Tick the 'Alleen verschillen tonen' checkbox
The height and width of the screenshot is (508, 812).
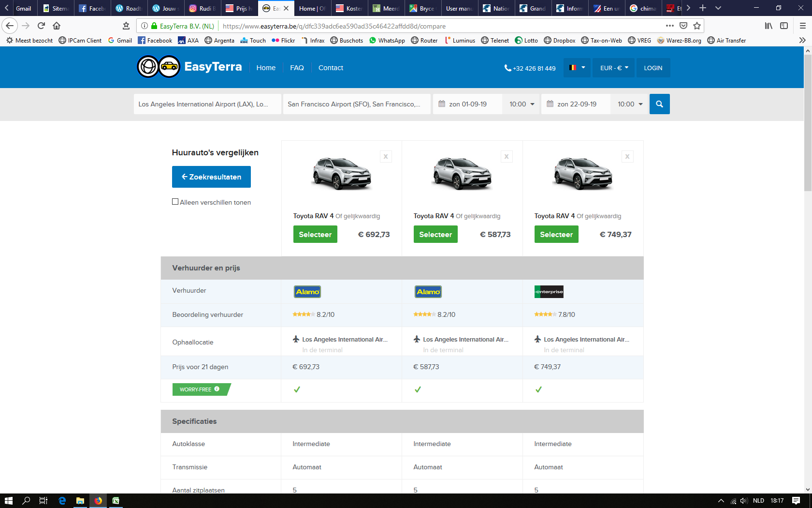(175, 202)
